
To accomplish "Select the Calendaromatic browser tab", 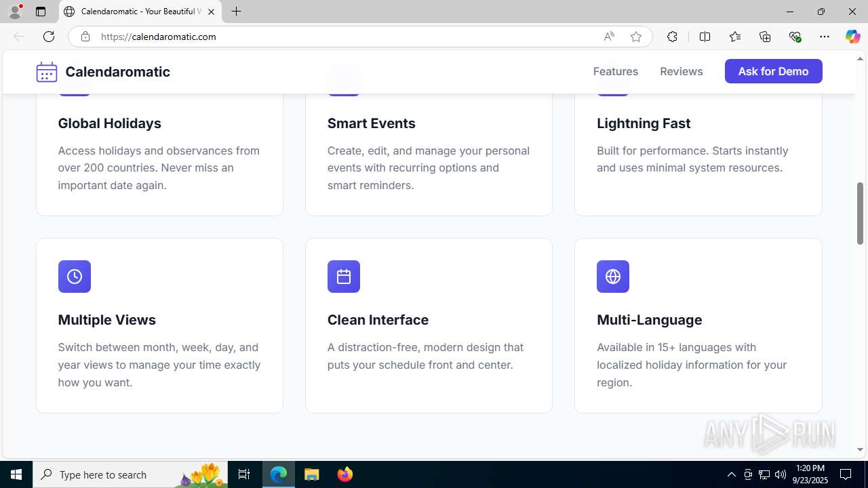I will pyautogui.click(x=140, y=12).
